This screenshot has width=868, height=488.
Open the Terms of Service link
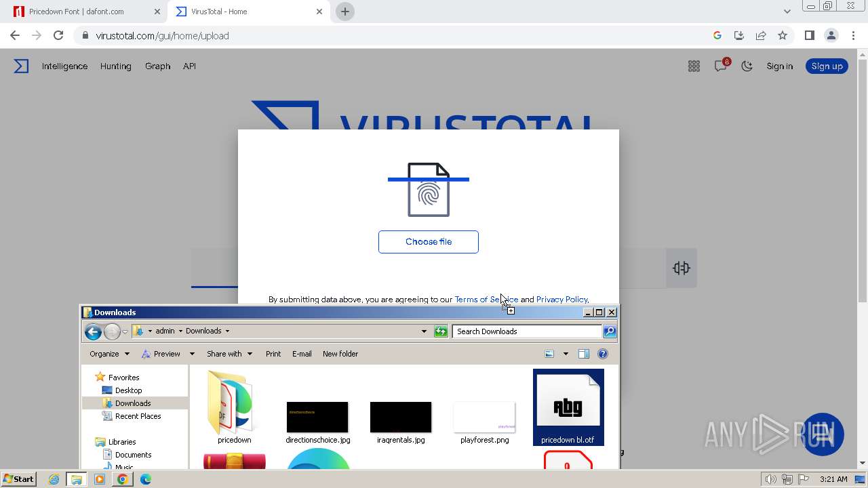coord(486,299)
